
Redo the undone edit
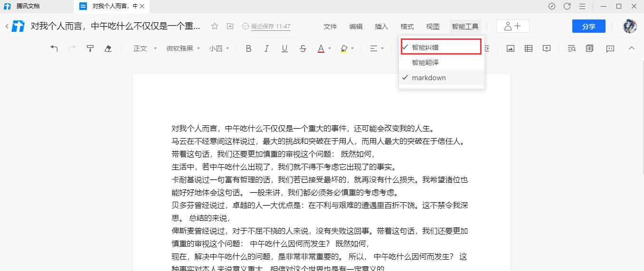(72, 48)
